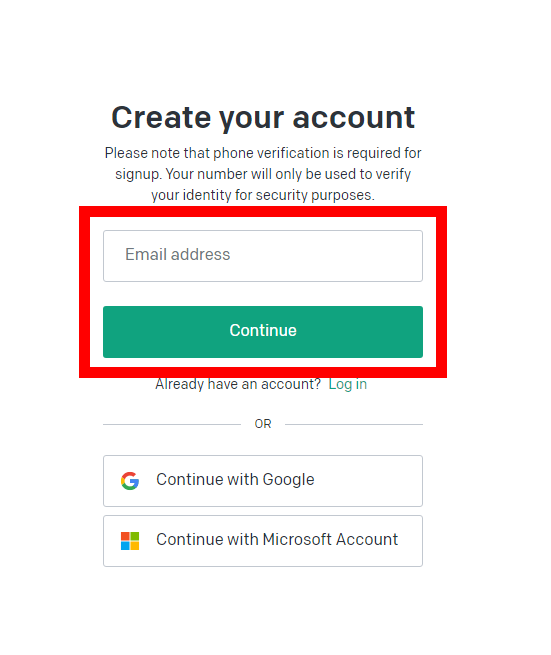Screen dimensions: 551x655
Task: Click the horizontal line left of OR
Action: (172, 424)
